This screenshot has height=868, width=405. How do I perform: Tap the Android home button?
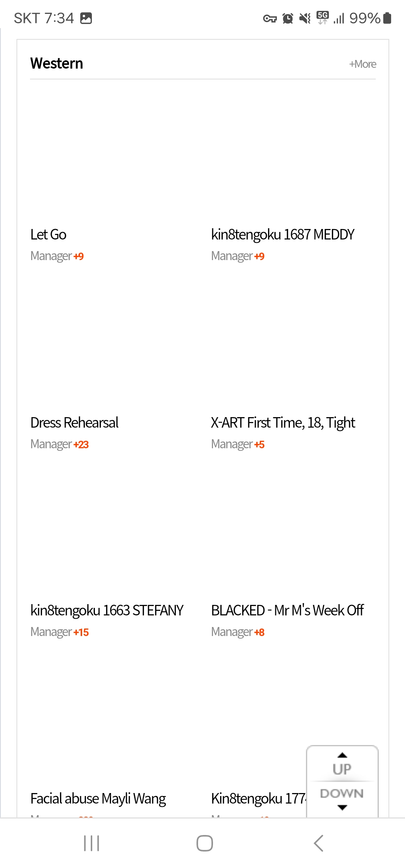(205, 843)
